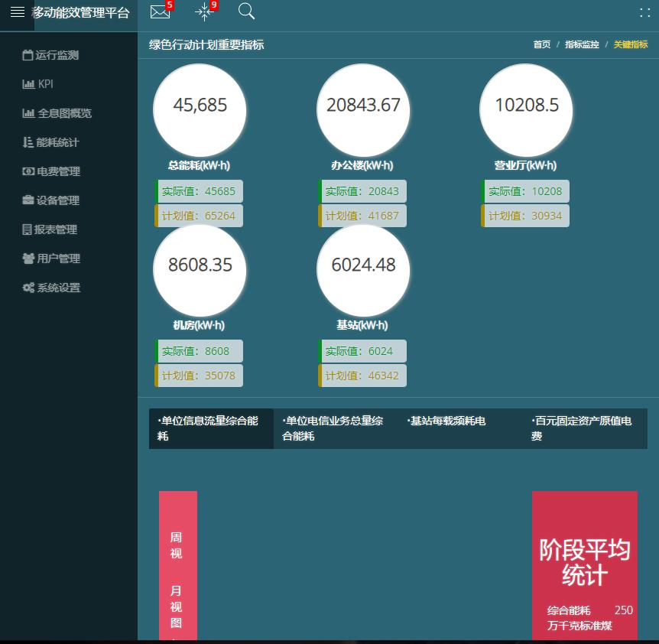Click 计划值: 65264 label
Viewport: 659px width, 644px height.
pos(199,216)
